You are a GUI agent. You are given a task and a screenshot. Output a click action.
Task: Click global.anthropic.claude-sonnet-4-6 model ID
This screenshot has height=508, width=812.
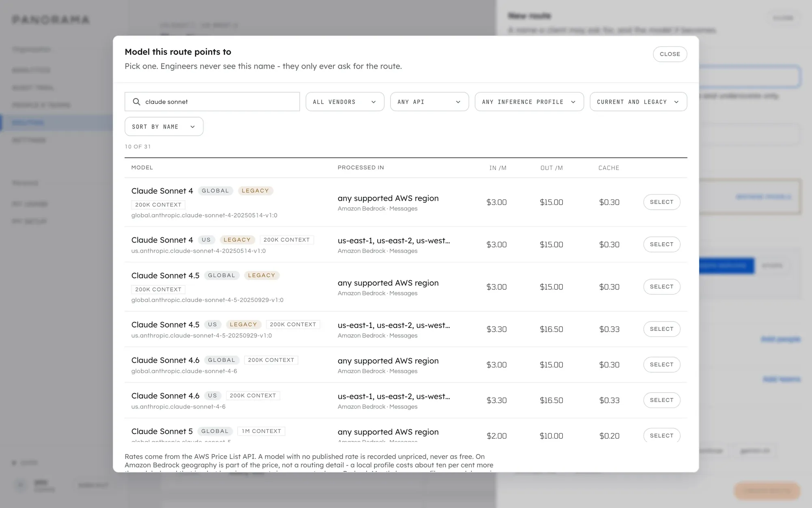point(184,371)
